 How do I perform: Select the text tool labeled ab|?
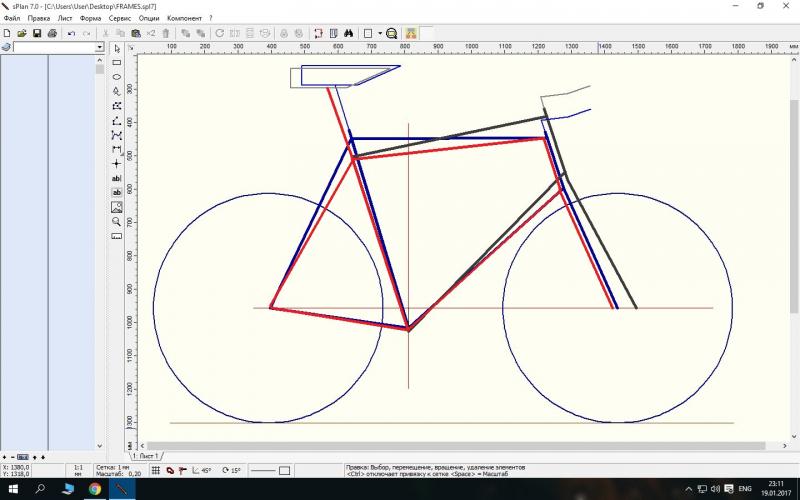point(117,178)
